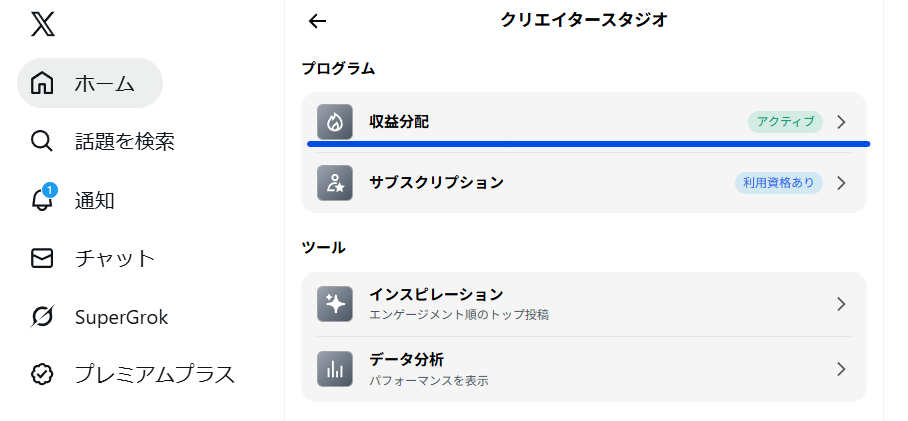Select 話題を検索 in the sidebar
The width and height of the screenshot is (908, 421).
[x=125, y=142]
